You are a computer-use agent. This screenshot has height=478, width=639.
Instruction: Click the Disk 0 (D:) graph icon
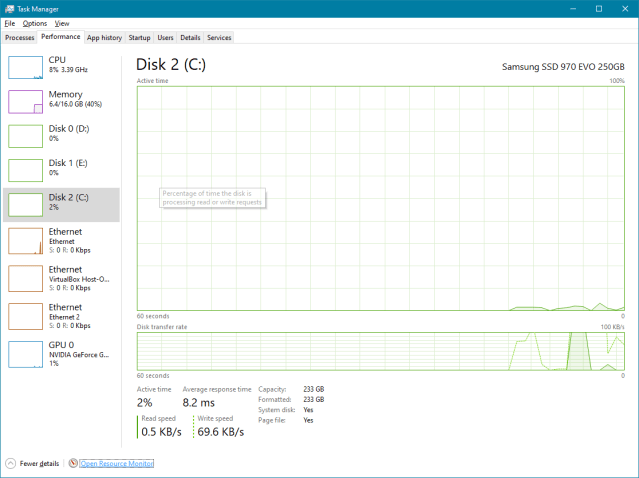coord(26,136)
